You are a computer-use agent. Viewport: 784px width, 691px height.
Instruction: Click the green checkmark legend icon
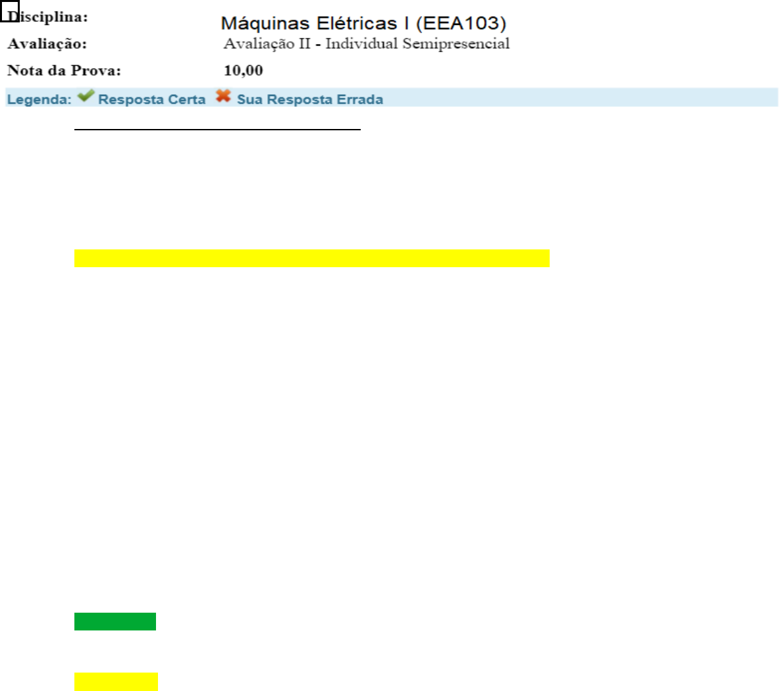click(86, 97)
